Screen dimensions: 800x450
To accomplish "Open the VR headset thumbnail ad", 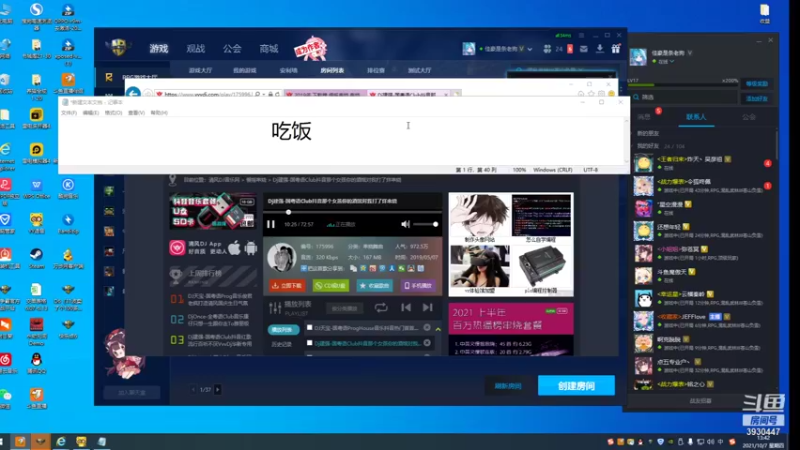I will click(480, 266).
